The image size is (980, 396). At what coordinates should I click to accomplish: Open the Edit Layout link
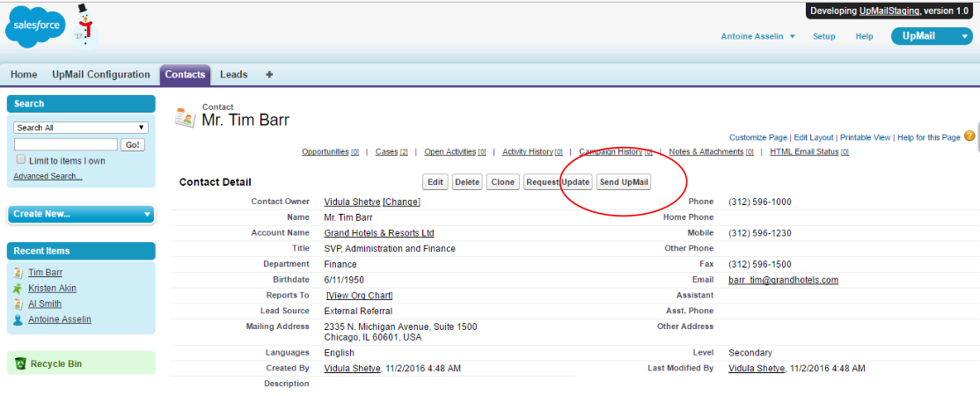point(814,137)
